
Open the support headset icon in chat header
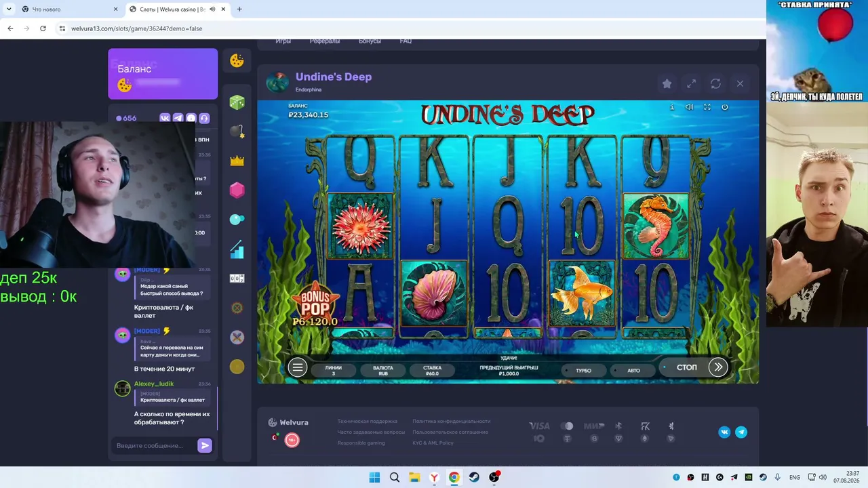tap(204, 118)
